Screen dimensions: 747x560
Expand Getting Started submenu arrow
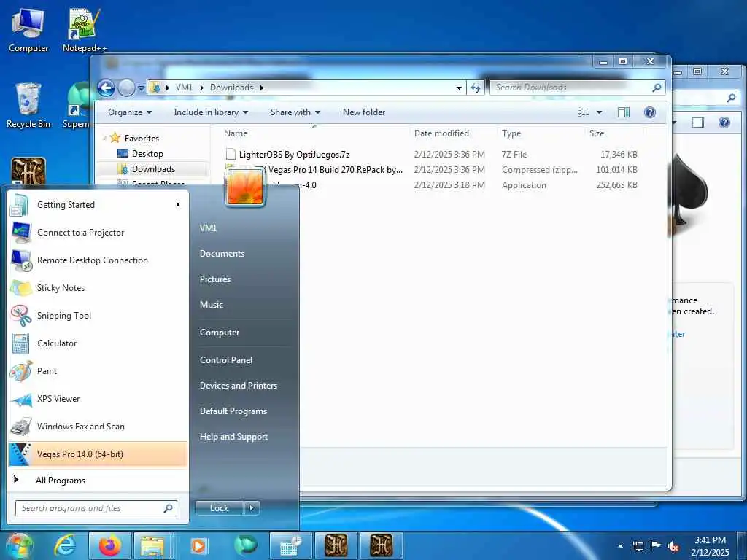click(178, 205)
